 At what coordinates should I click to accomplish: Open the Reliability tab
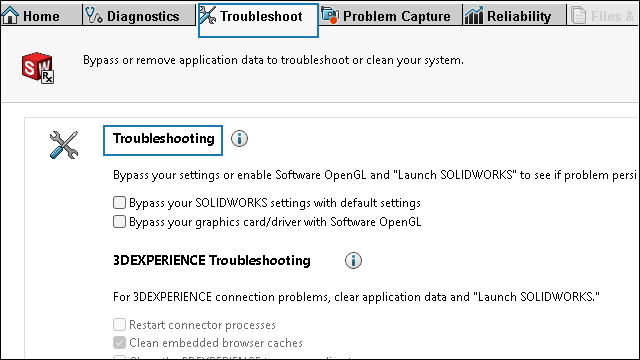click(x=514, y=15)
